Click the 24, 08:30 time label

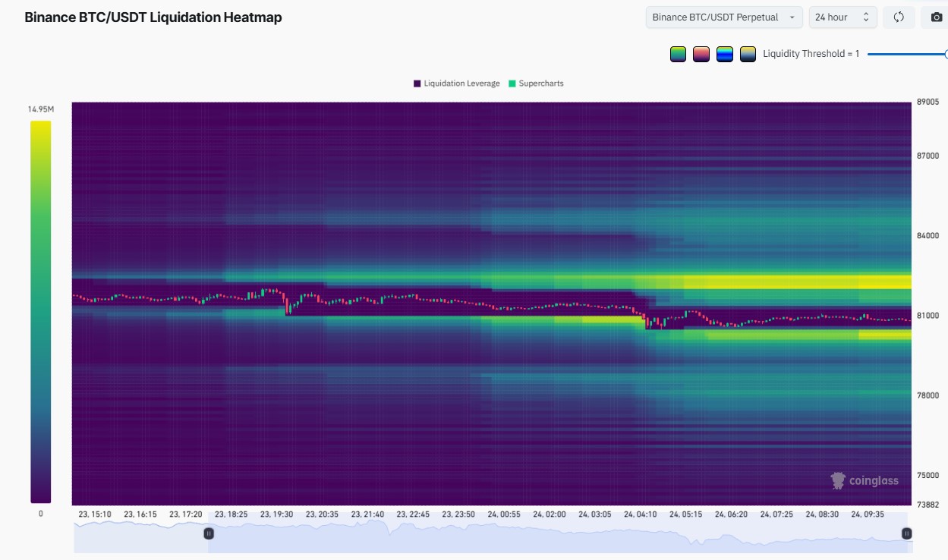823,514
